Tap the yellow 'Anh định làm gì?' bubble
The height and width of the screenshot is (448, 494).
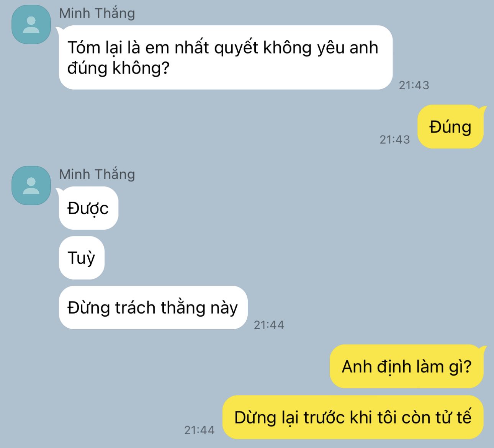(407, 366)
